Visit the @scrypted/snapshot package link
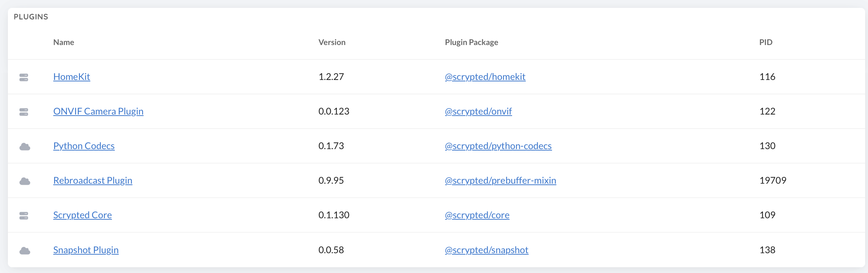 pyautogui.click(x=487, y=250)
